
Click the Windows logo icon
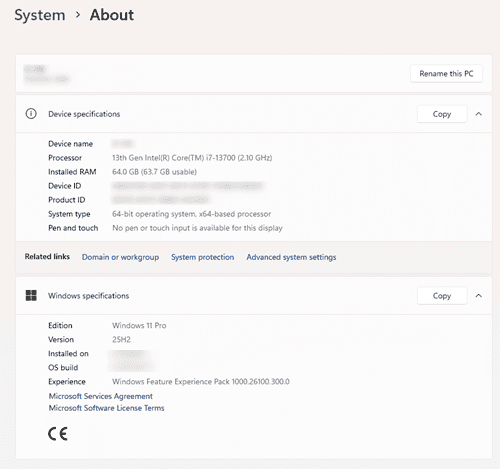(31, 295)
